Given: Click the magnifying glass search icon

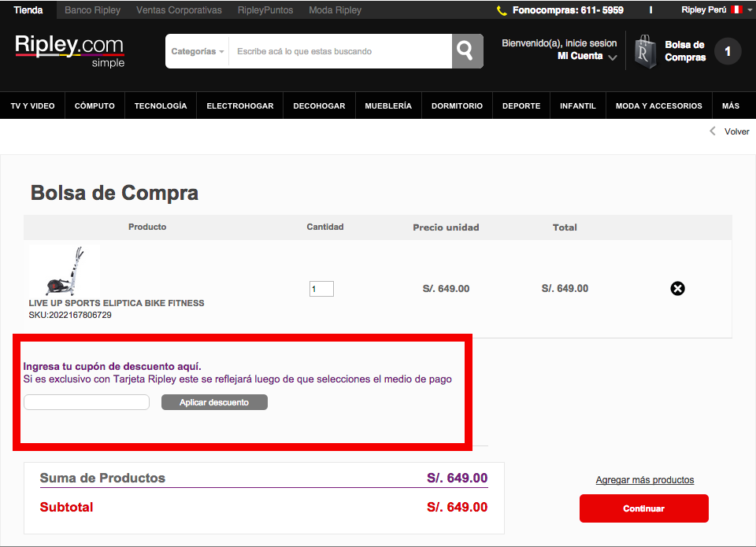Looking at the screenshot, I should click(467, 50).
